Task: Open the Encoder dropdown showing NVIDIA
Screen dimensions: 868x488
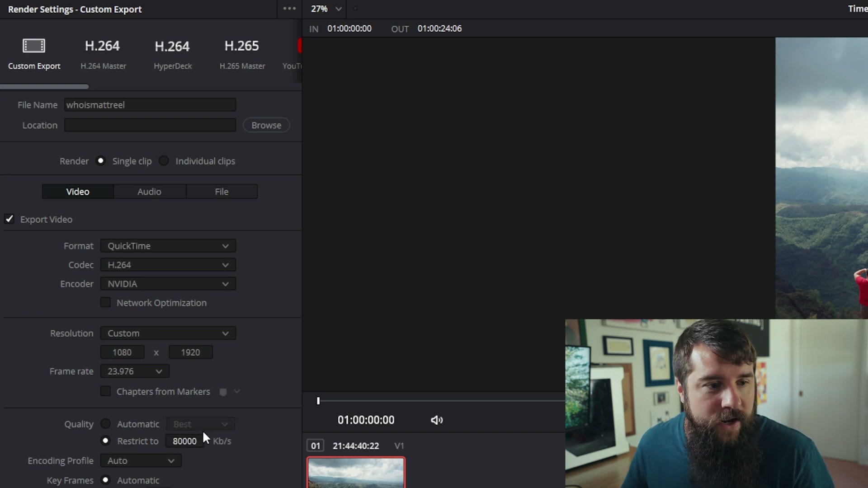Action: tap(168, 284)
